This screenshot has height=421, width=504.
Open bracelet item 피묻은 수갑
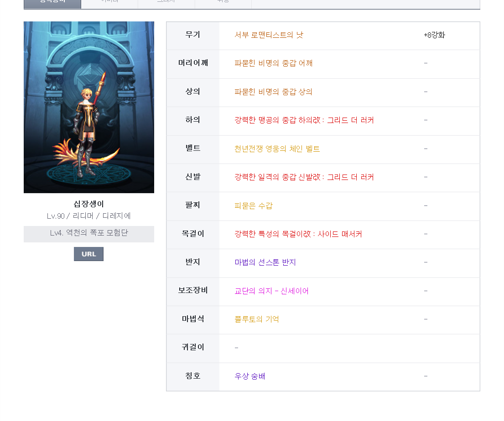254,205
